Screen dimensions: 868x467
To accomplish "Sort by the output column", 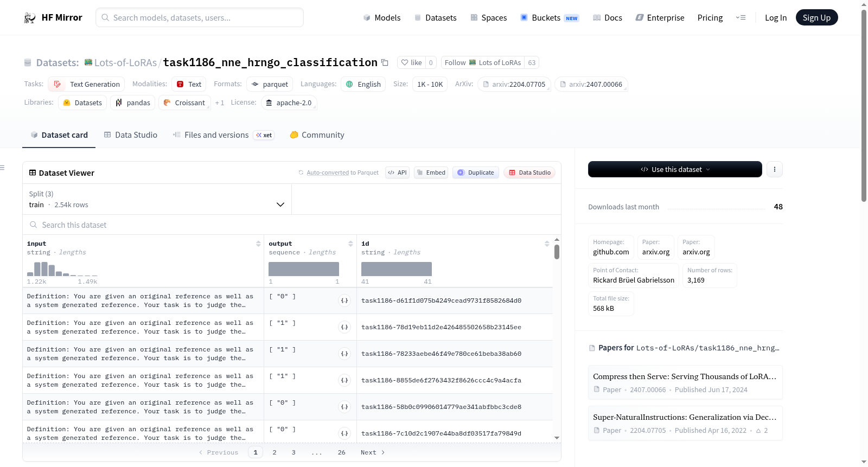I will point(350,244).
